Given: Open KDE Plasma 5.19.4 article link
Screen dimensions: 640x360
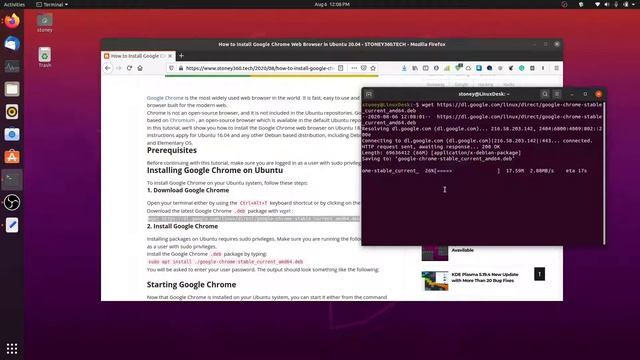Looking at the screenshot, I should pos(485,278).
